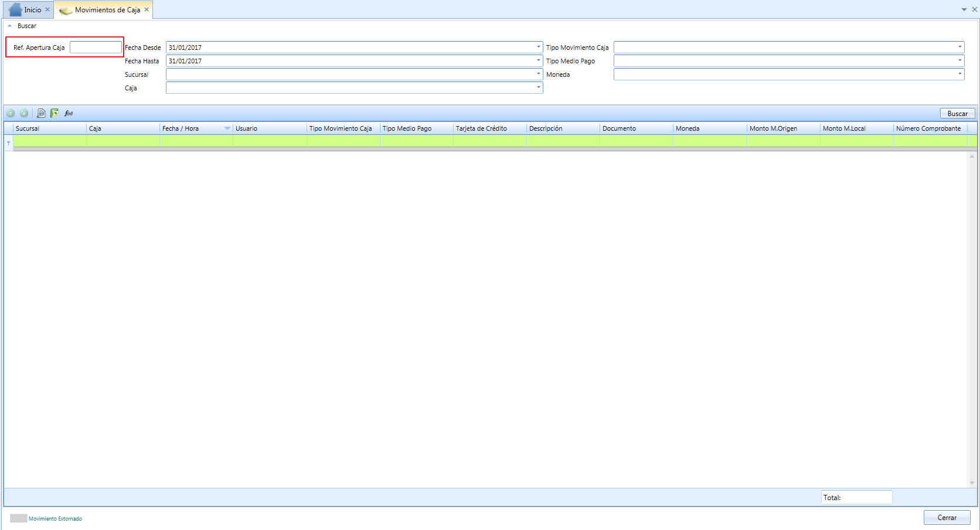Click the f(x) formula icon

click(69, 113)
